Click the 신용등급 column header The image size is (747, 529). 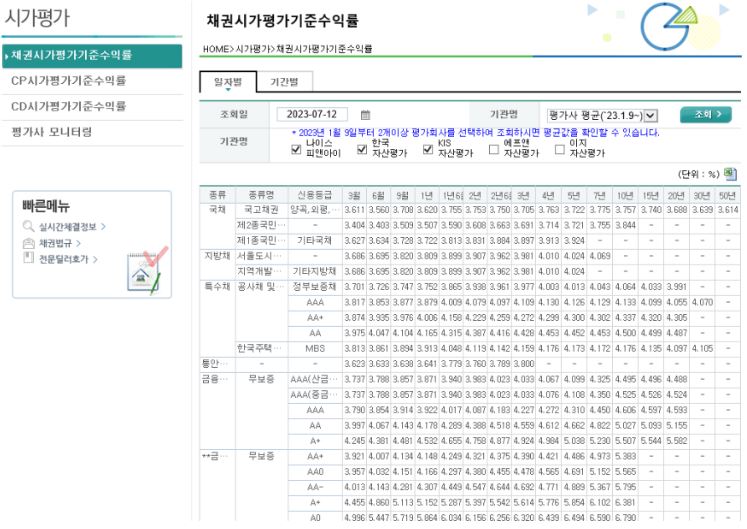click(x=315, y=195)
